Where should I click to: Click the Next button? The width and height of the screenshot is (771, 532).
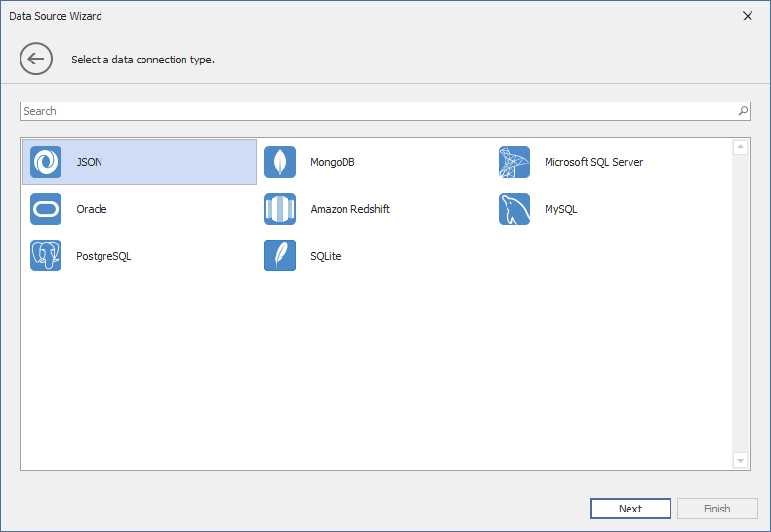630,509
